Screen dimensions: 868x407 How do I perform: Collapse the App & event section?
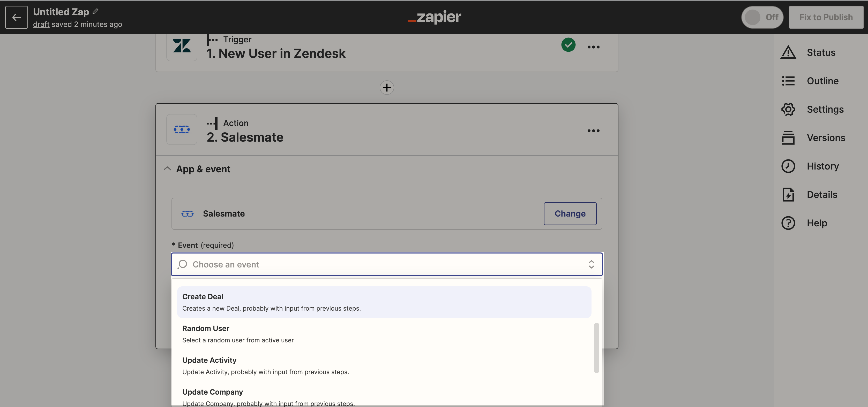coord(167,169)
